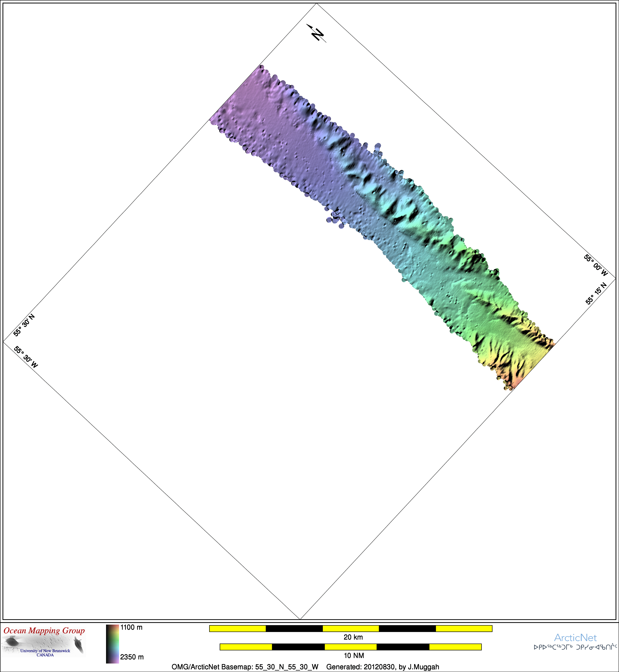619x672 pixels.
Task: Click the 10 NM scale bar
Action: click(350, 647)
